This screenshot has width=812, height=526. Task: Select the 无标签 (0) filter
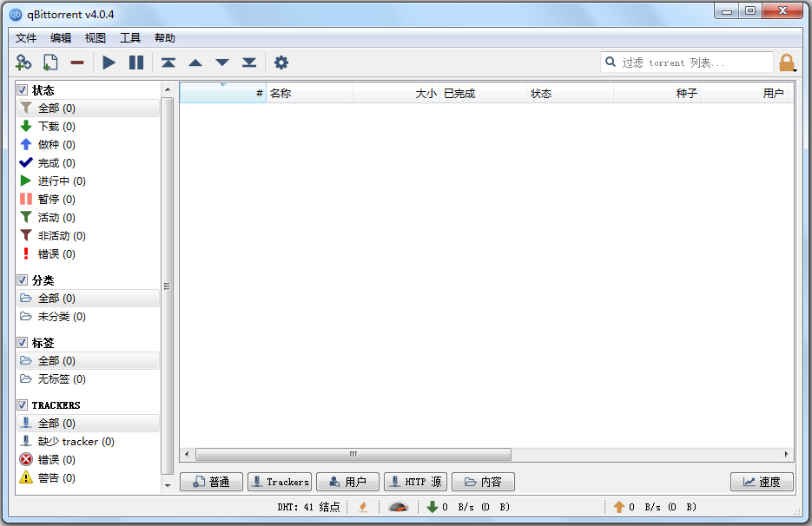88,379
